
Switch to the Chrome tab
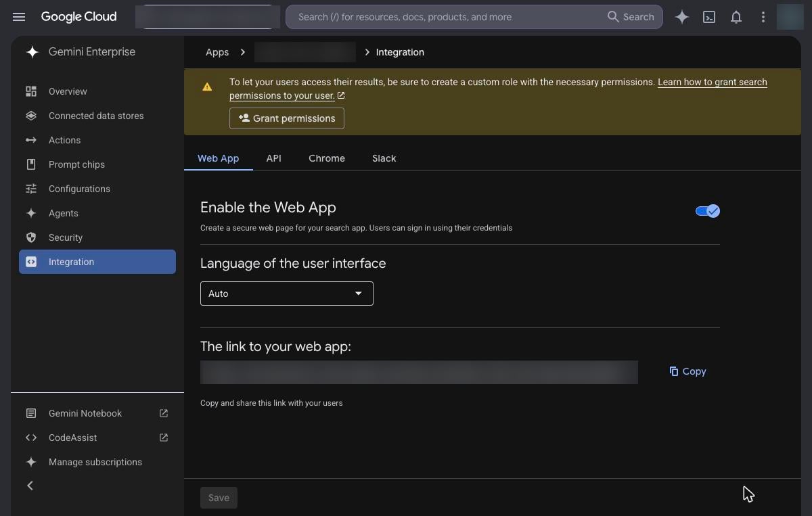click(327, 158)
